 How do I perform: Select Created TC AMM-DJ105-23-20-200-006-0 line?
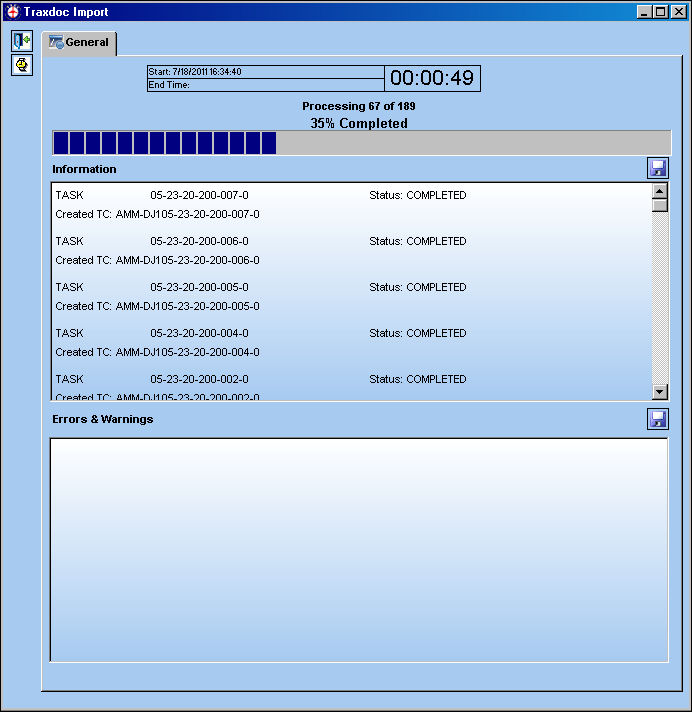(157, 260)
